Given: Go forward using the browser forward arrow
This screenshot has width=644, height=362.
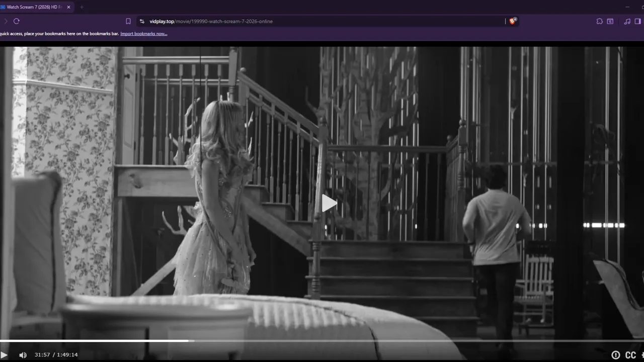Looking at the screenshot, I should (6, 21).
